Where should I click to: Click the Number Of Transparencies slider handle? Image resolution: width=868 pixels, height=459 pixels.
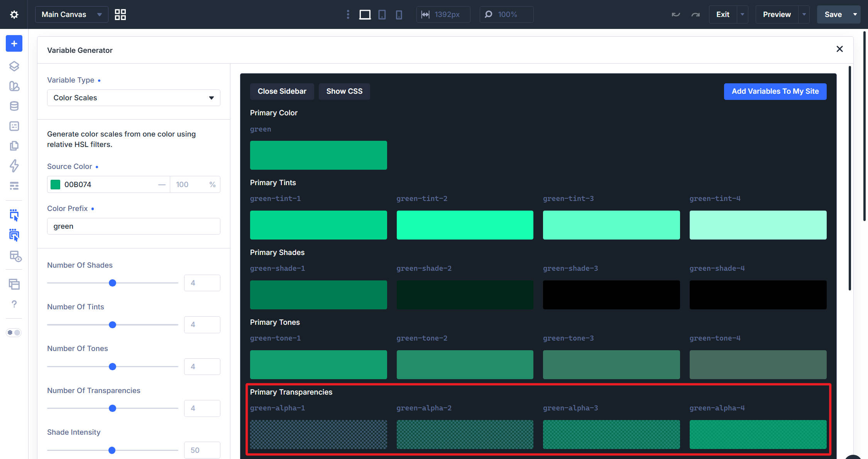click(x=112, y=408)
